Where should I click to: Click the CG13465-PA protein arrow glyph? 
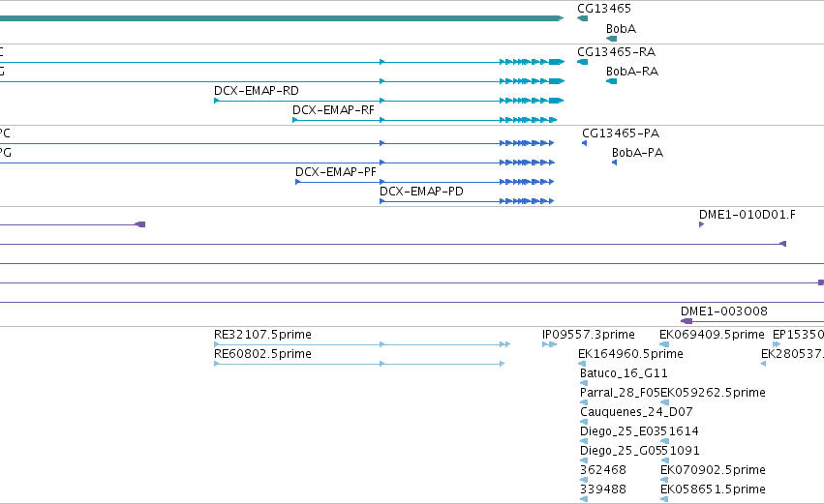pos(585,143)
